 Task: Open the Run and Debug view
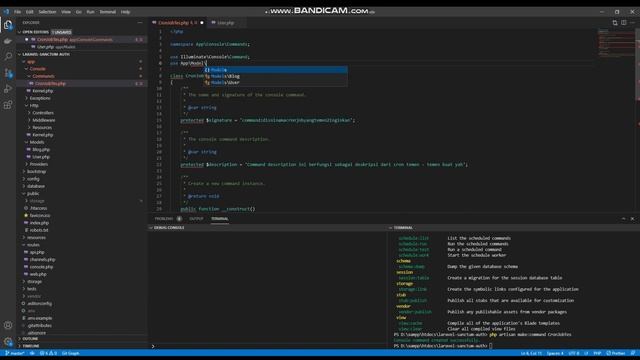[x=8, y=89]
